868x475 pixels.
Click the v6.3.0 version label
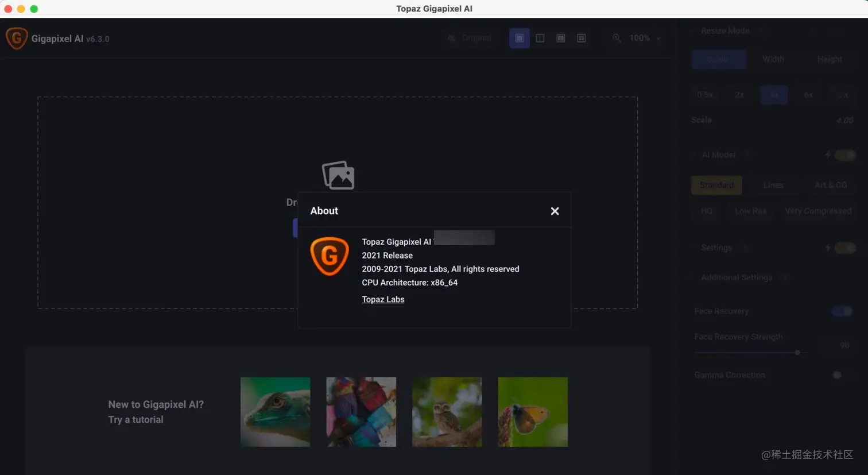point(98,39)
